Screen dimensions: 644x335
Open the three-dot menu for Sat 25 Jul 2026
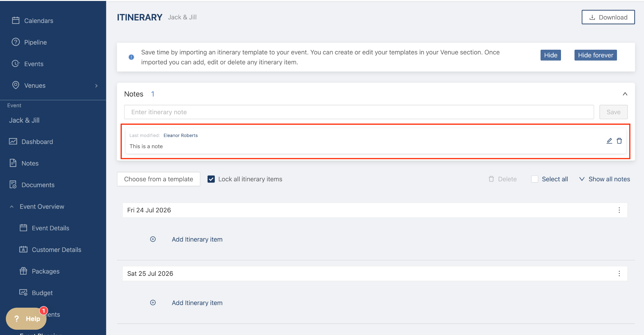(x=619, y=274)
